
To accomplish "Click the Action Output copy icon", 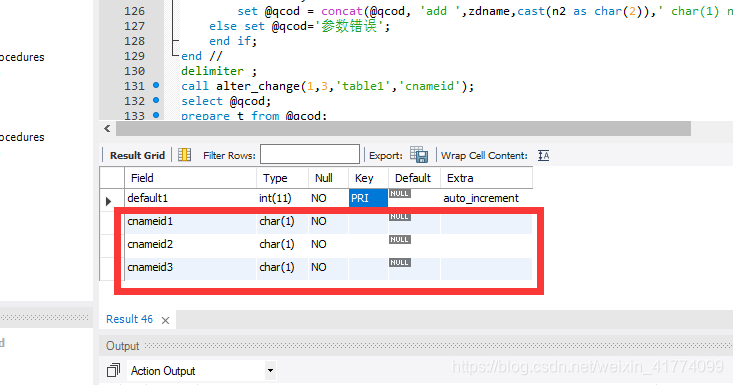I will [113, 371].
